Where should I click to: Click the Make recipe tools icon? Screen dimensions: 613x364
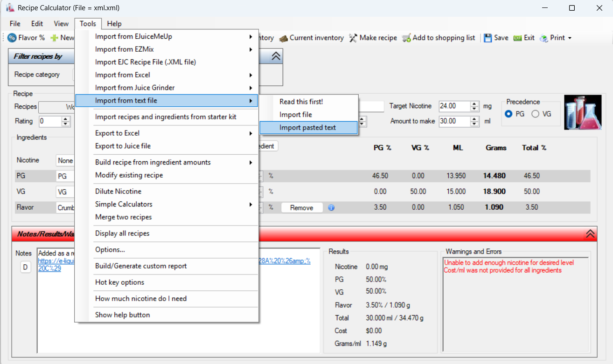[353, 38]
